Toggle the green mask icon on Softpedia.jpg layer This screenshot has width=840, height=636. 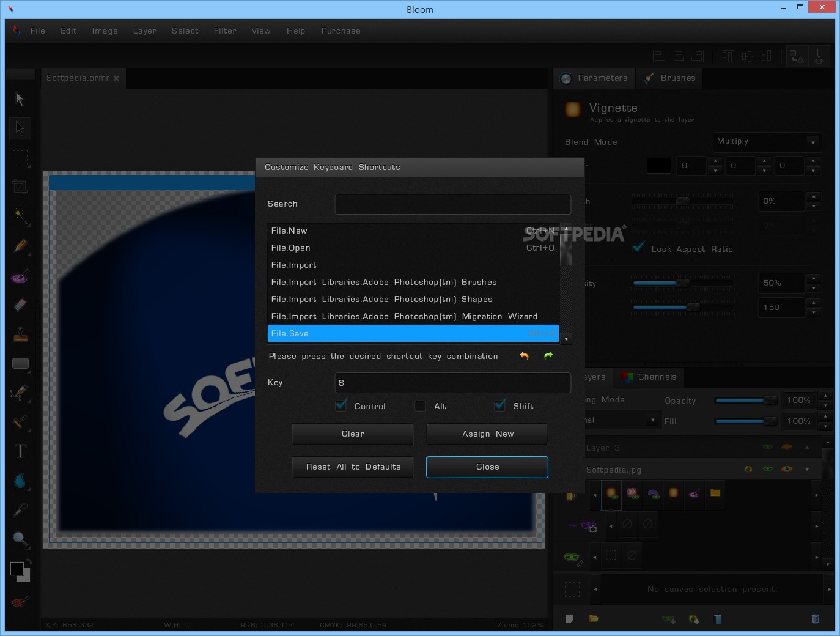[767, 469]
